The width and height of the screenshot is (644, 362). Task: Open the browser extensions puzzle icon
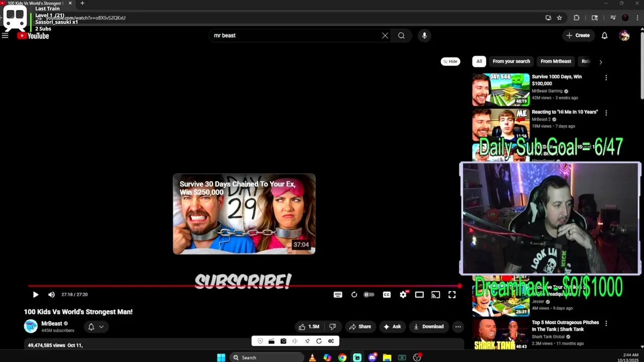coord(577,18)
